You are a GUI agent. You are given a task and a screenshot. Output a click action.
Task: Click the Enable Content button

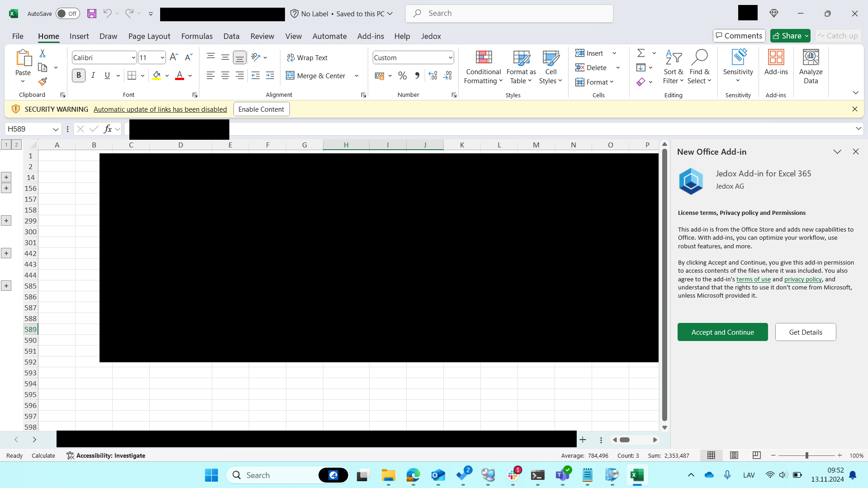(261, 109)
